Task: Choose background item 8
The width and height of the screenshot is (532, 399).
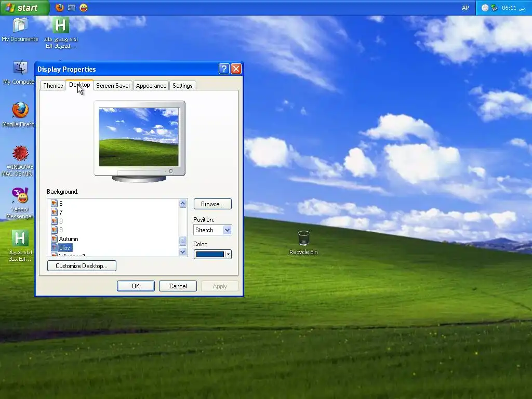Action: 61,221
